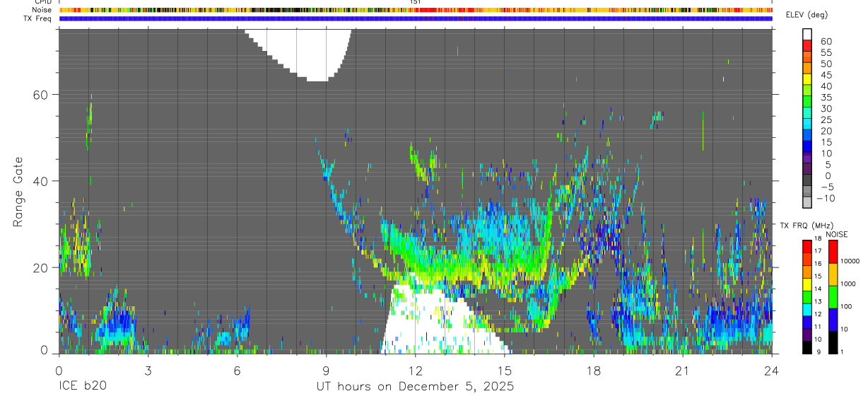Click the blue TX Freq strip above the plot
This screenshot has height=401, width=868.
(x=416, y=18)
